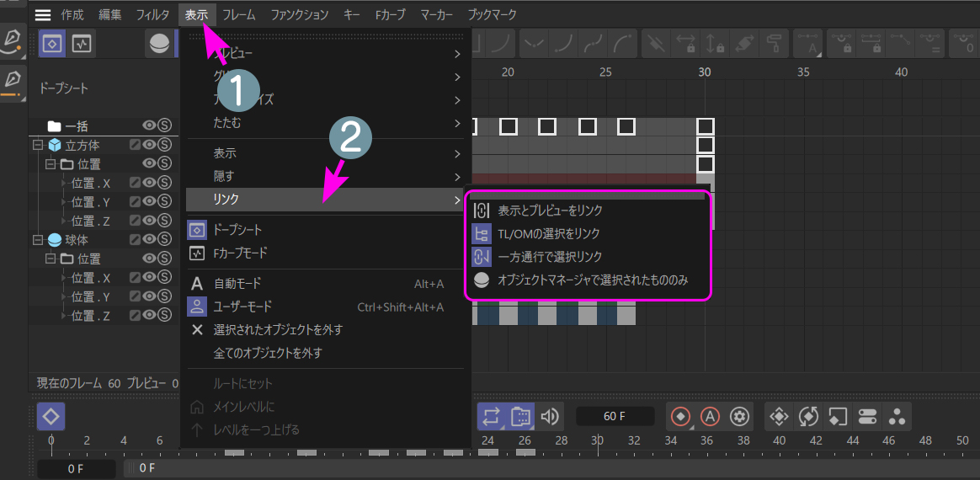The width and height of the screenshot is (980, 480).
Task: Enable autokeying with the circled A icon
Action: tap(710, 416)
